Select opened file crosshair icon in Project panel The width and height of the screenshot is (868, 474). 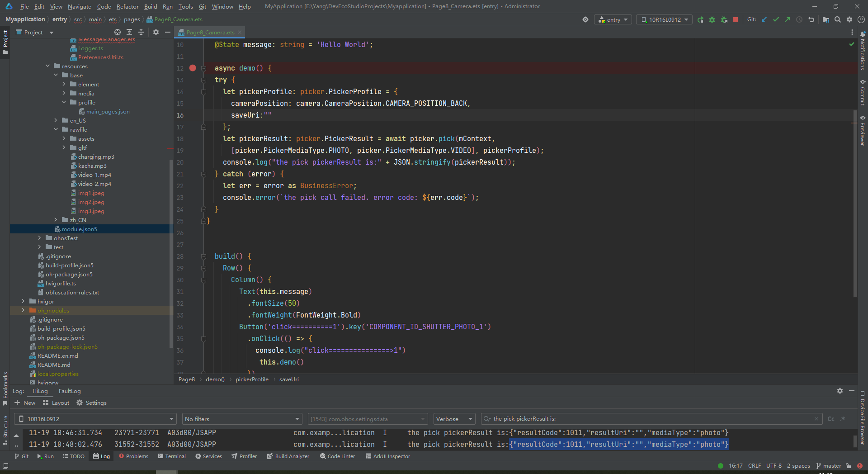click(x=118, y=32)
